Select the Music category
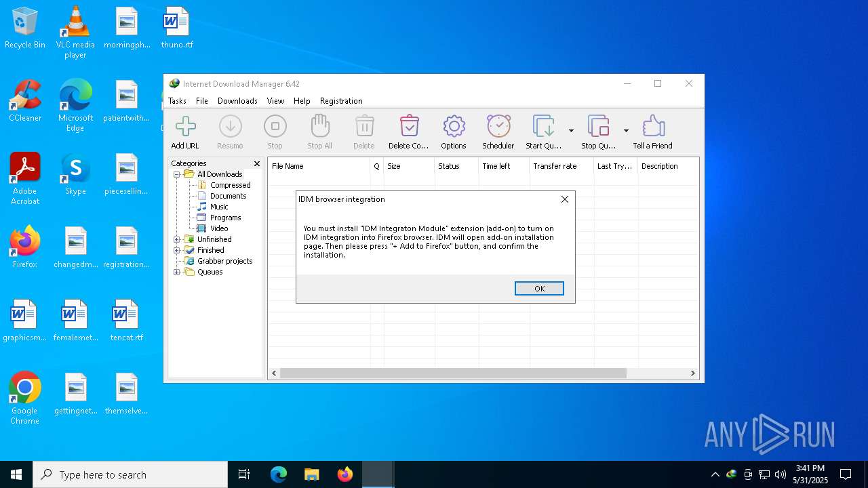The width and height of the screenshot is (868, 488). [219, 207]
